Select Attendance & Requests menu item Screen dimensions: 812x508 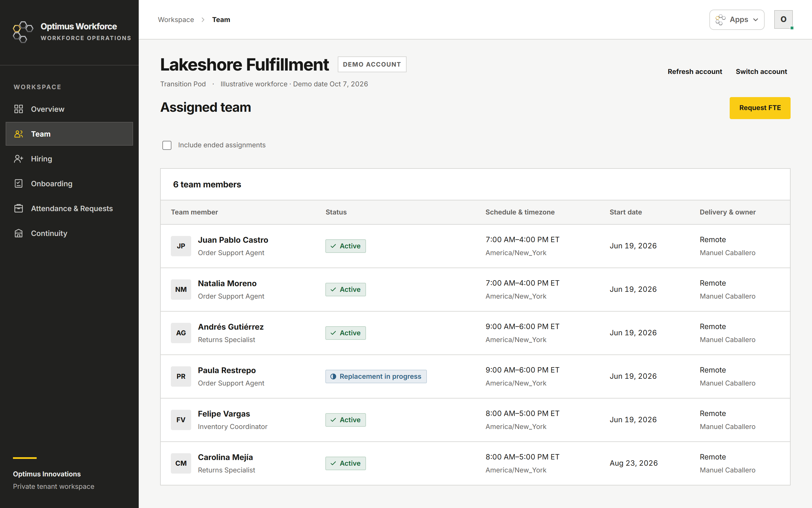(69, 208)
